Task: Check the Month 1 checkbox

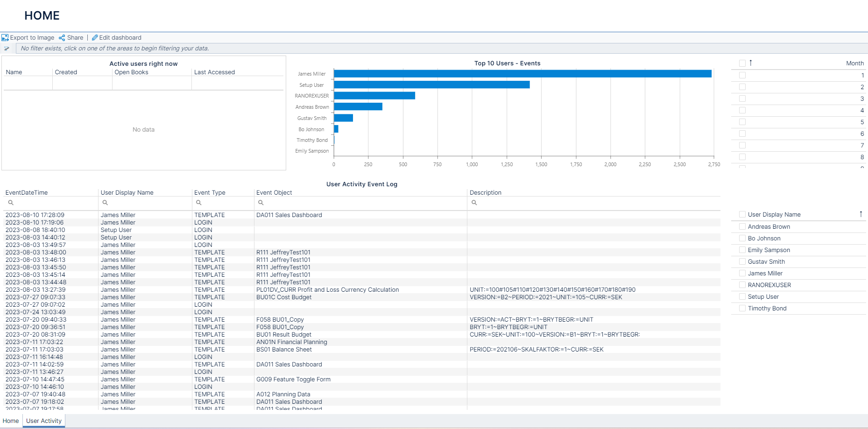Action: (742, 75)
